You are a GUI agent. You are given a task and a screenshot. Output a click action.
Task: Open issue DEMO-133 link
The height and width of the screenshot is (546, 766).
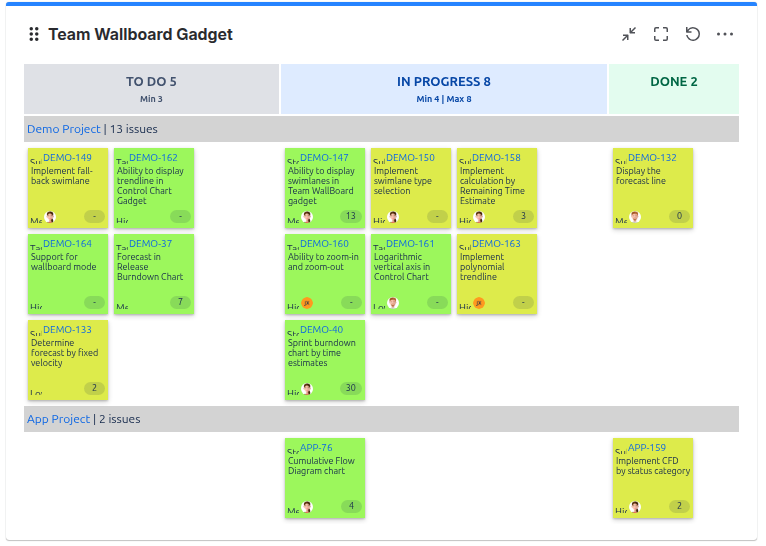coord(67,330)
